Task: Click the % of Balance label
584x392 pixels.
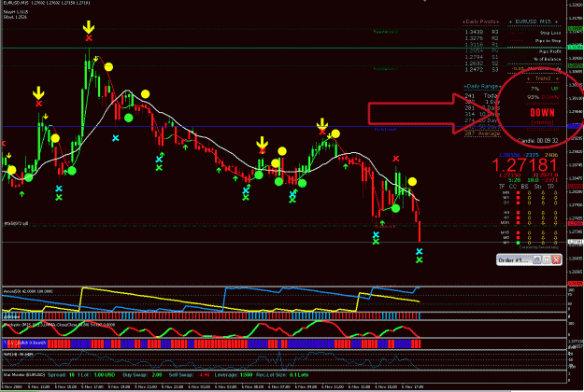Action: click(x=548, y=59)
